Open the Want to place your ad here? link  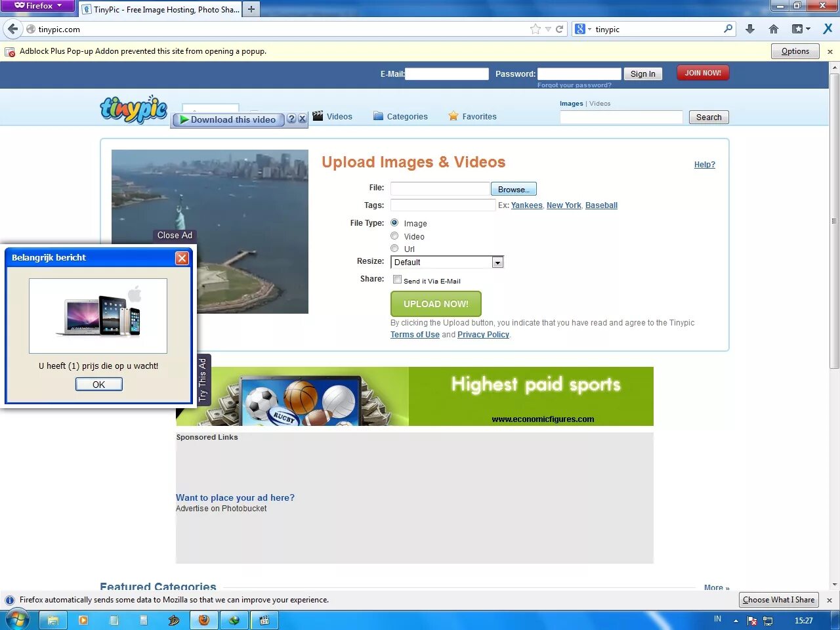tap(235, 497)
